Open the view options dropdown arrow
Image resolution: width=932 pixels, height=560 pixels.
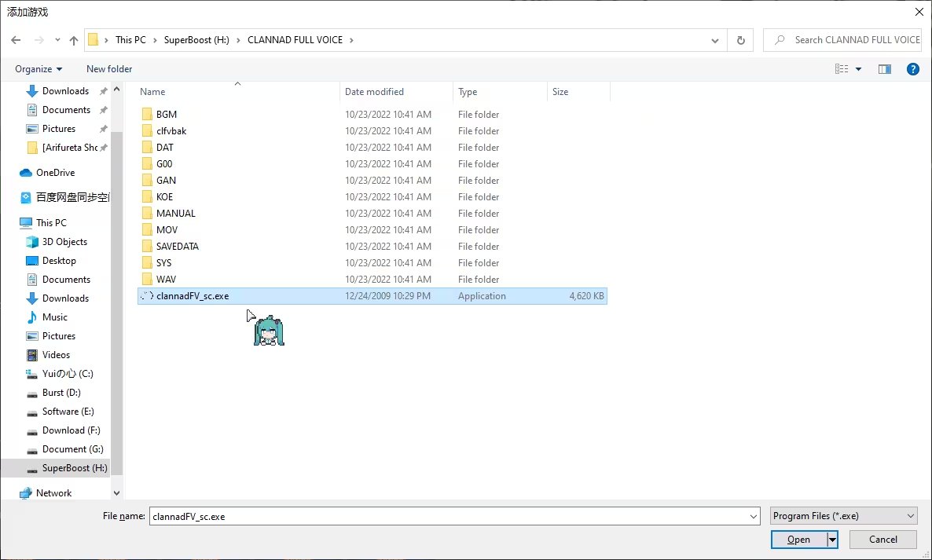coord(858,69)
